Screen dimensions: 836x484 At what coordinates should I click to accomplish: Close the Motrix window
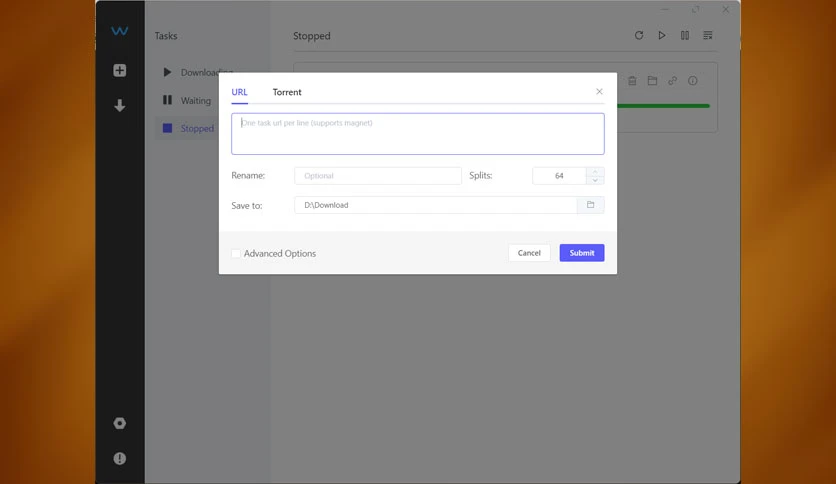click(x=726, y=10)
